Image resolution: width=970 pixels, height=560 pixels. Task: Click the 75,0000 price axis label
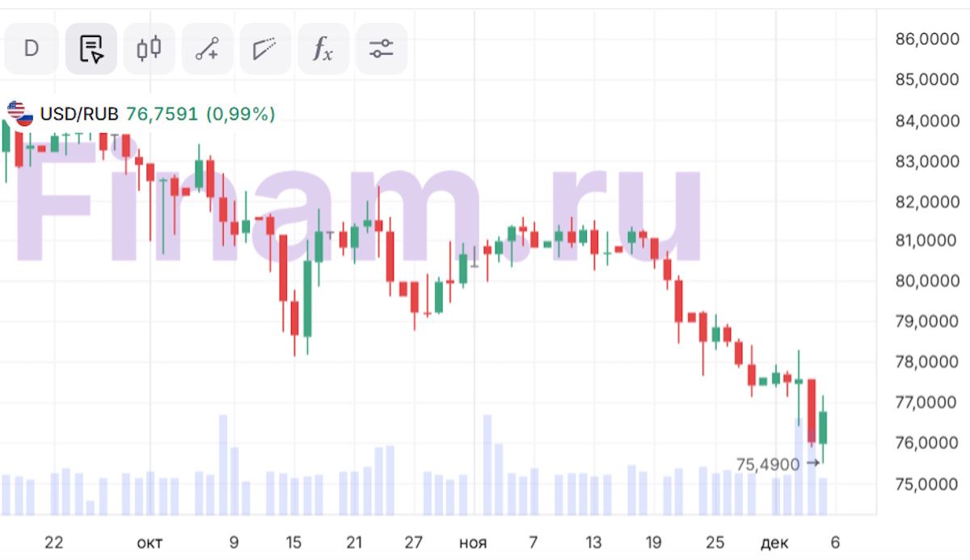(926, 483)
